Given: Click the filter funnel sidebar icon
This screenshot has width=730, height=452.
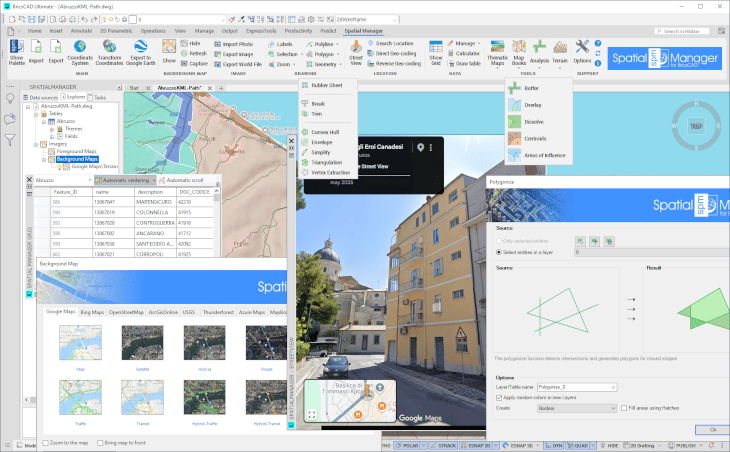Looking at the screenshot, I should click(10, 140).
